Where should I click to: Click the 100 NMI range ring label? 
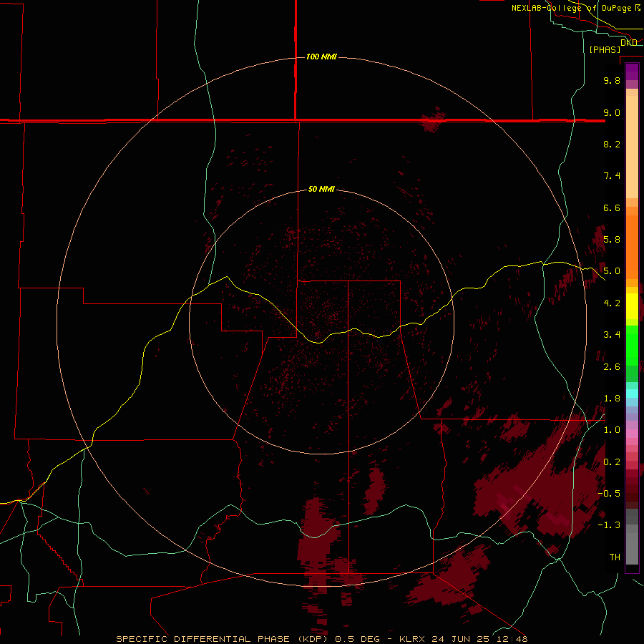(x=321, y=57)
